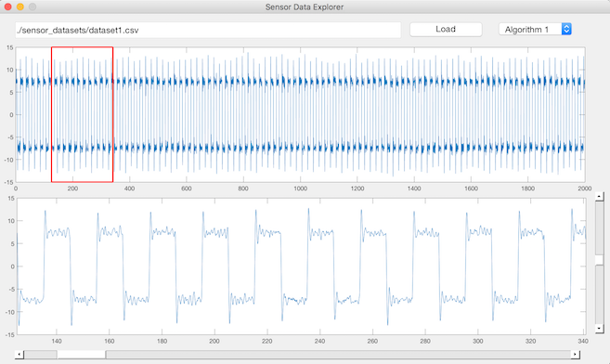Click the horizontal scrollbar thumb
Image resolution: width=610 pixels, height=364 pixels.
82,355
